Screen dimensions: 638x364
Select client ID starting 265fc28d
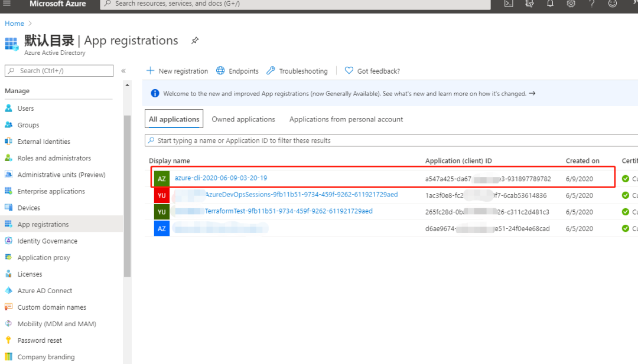coord(487,212)
